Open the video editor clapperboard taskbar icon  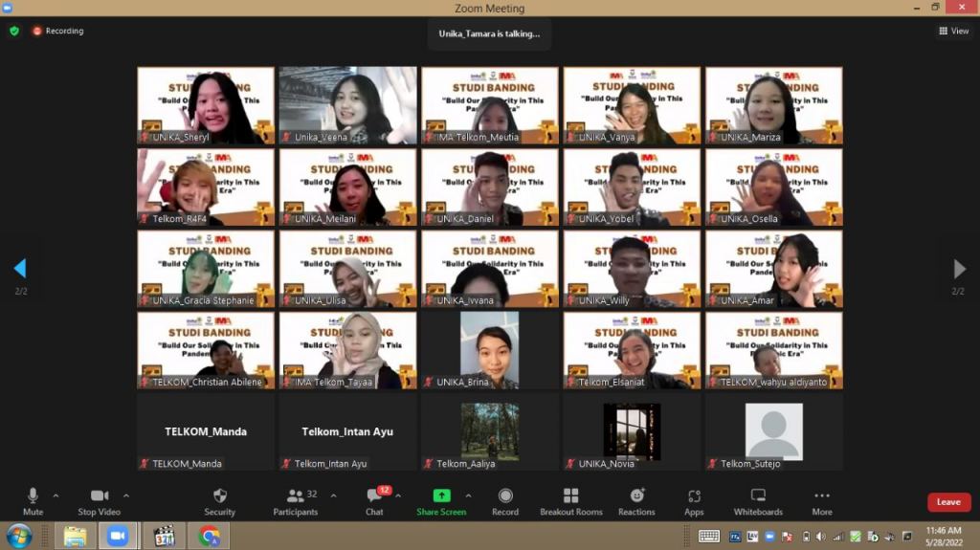pyautogui.click(x=164, y=537)
